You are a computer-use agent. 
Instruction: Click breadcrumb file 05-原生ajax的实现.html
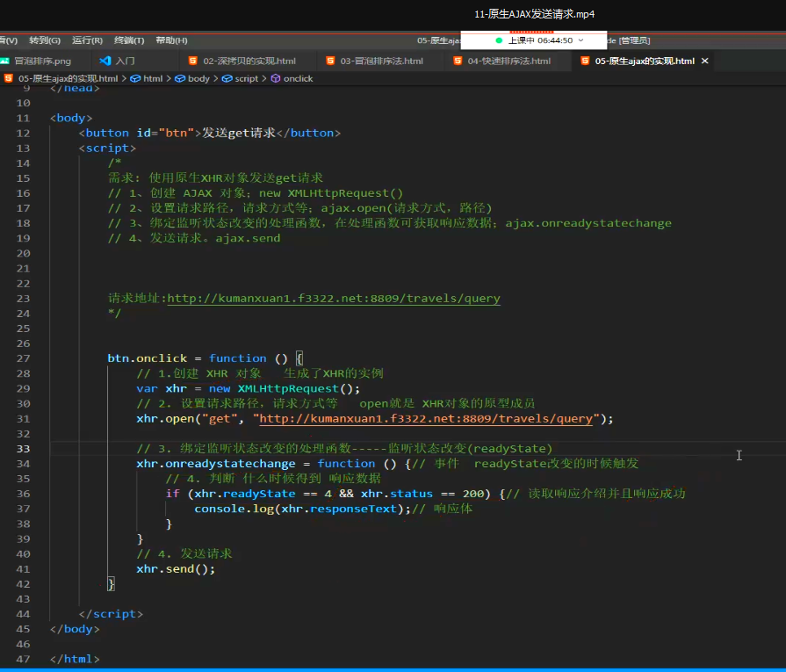click(69, 78)
